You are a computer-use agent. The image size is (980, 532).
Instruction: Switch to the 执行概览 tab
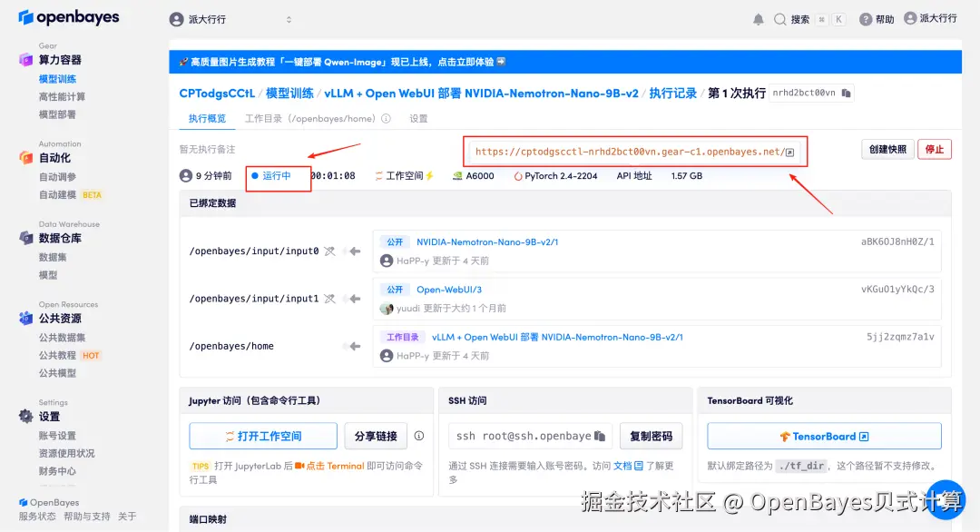(207, 118)
